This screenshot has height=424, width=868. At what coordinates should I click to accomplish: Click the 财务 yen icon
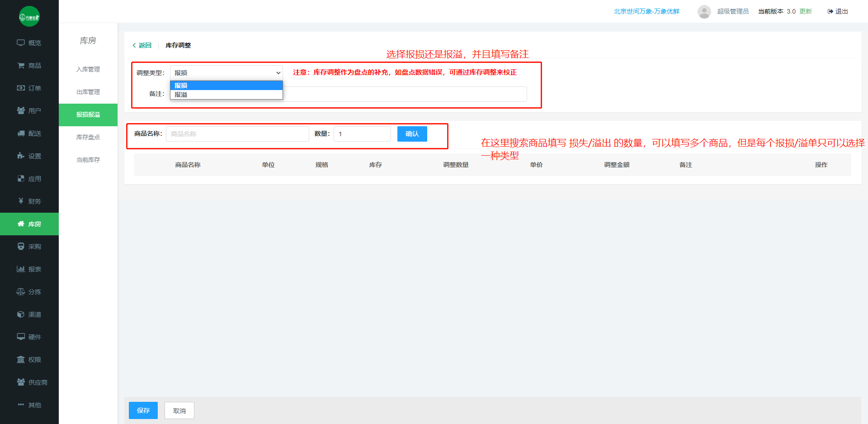pos(21,201)
